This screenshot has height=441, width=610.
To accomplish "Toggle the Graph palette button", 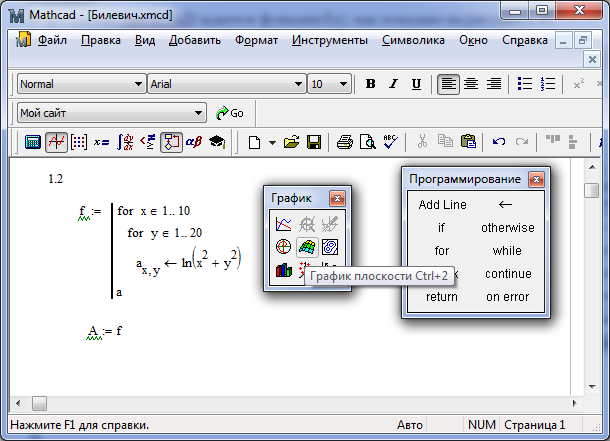I will pyautogui.click(x=56, y=142).
